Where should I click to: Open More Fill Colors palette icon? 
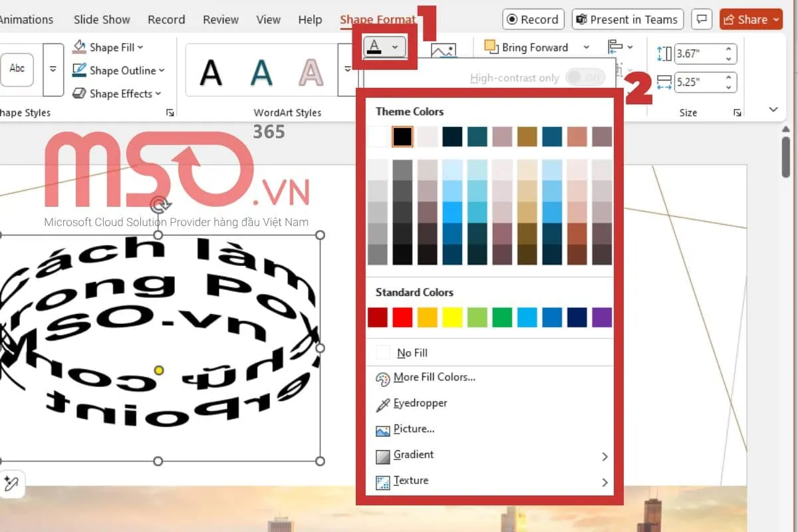[x=383, y=378]
